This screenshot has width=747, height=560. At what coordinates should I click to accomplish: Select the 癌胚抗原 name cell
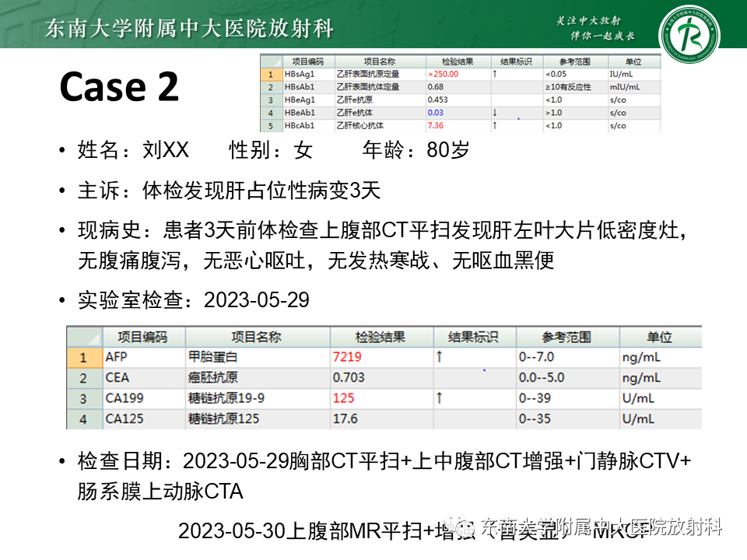(x=258, y=378)
